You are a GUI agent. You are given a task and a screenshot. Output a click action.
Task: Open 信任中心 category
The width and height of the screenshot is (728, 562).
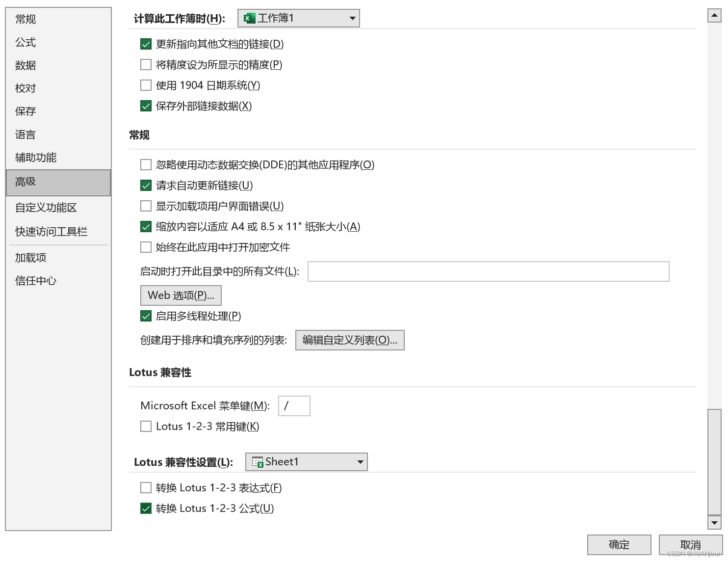(58, 281)
